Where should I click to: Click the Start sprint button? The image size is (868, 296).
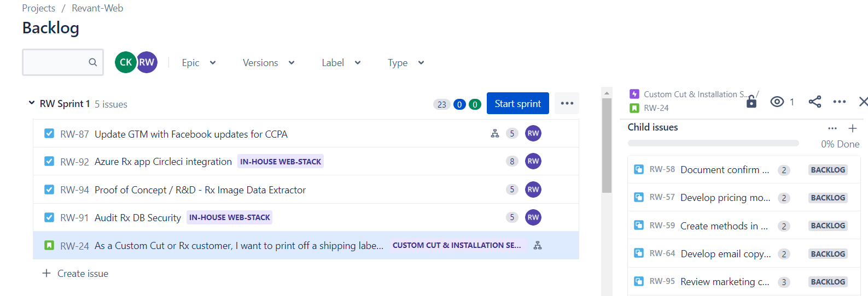click(517, 103)
